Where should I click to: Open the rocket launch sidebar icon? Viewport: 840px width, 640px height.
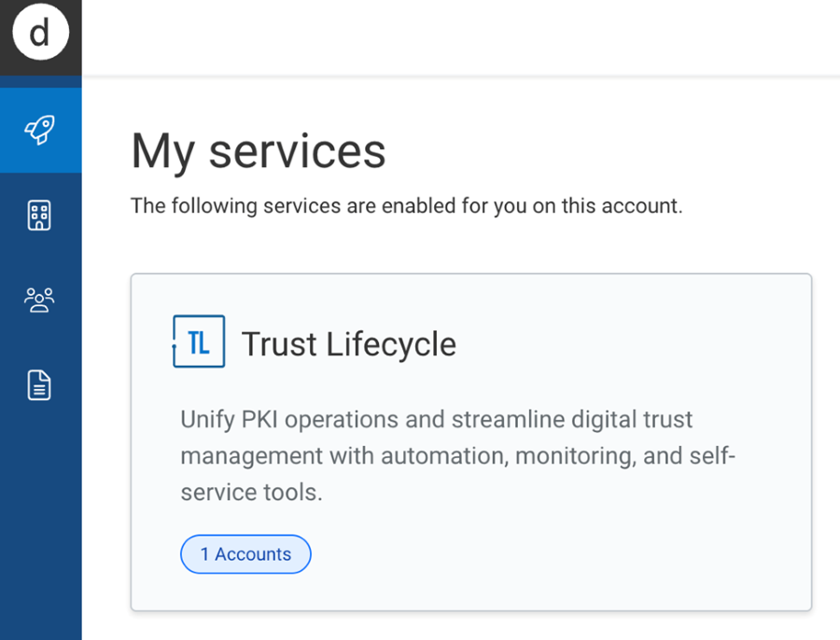tap(39, 130)
